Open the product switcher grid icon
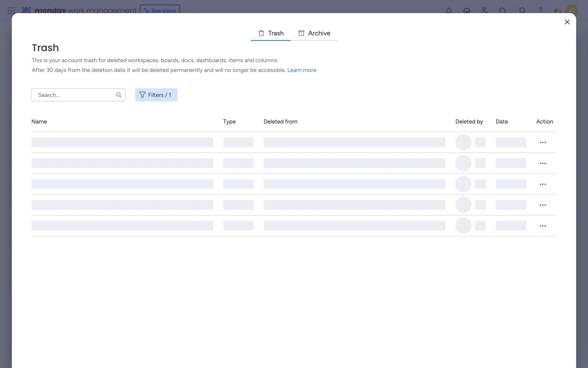 (x=11, y=10)
